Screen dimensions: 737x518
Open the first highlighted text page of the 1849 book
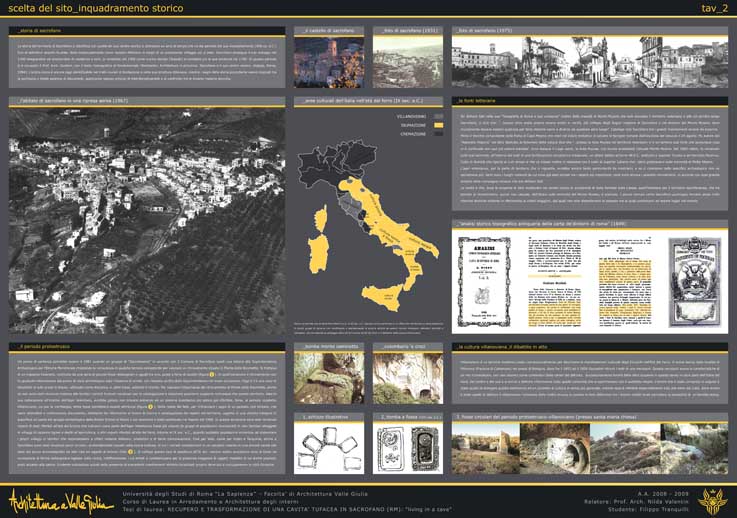click(555, 282)
